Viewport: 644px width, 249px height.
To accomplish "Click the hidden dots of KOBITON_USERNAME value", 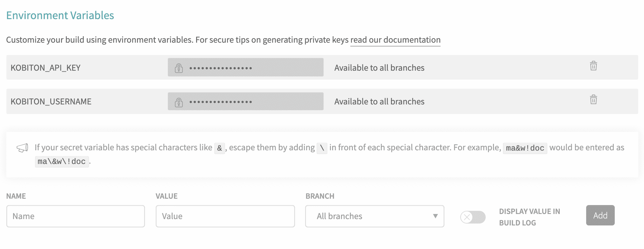I will pos(221,102).
